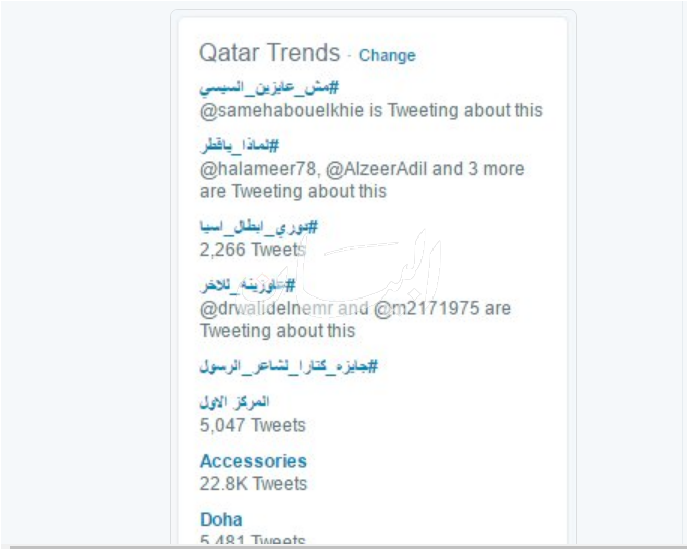Open the Arabic trend with 5,047 Tweets
Screen dimensions: 688x550
point(234,402)
